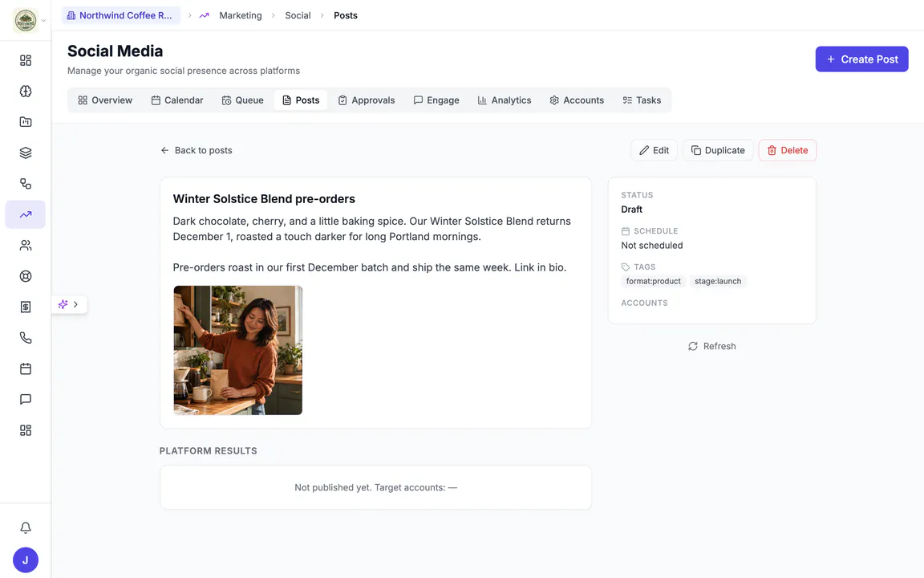Image resolution: width=924 pixels, height=578 pixels.
Task: Open the Analytics tab
Action: [x=504, y=100]
